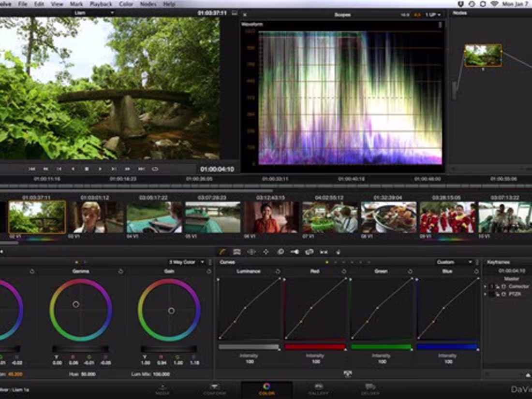The width and height of the screenshot is (532, 399).
Task: Reset the Luminance curve
Action: [x=278, y=271]
